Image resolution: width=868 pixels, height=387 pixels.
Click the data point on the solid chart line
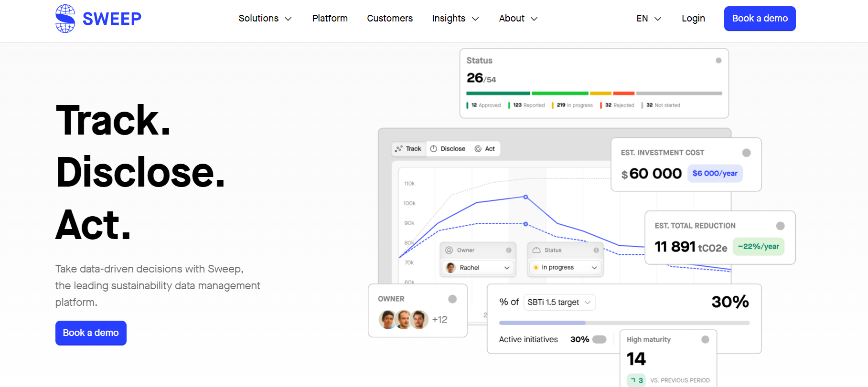[x=525, y=197]
